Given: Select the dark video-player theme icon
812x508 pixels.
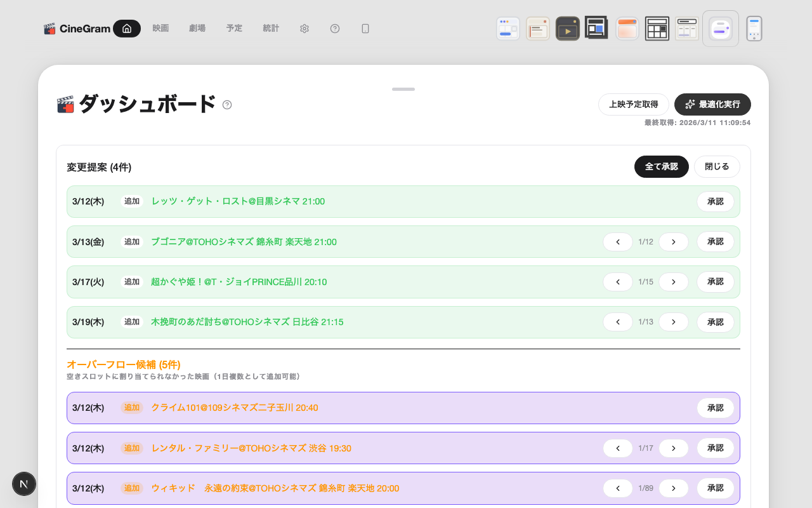Looking at the screenshot, I should click(567, 28).
